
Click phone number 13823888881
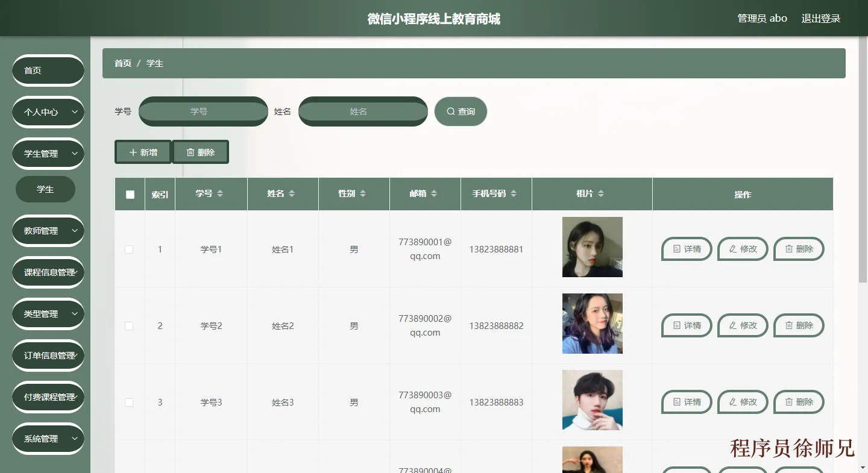click(x=496, y=249)
